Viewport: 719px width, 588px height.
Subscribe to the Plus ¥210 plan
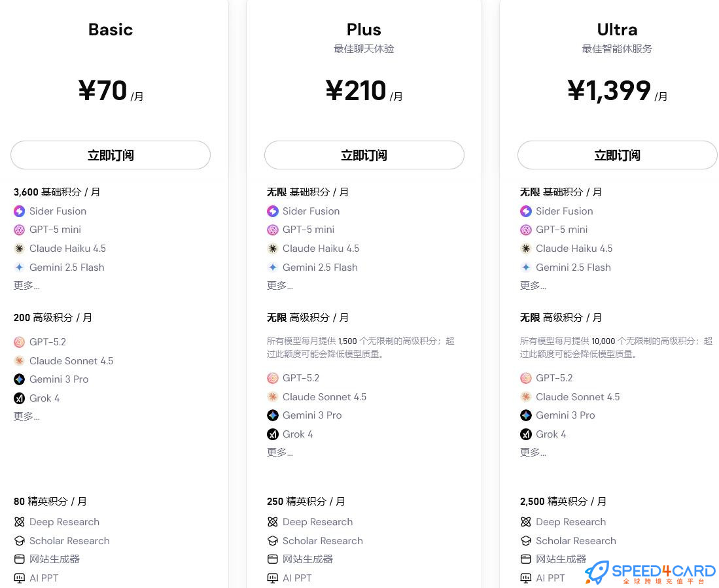tap(364, 156)
